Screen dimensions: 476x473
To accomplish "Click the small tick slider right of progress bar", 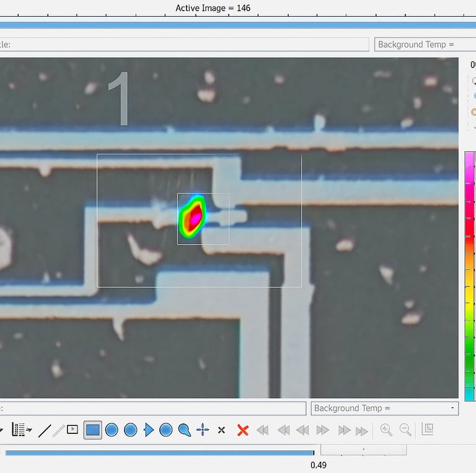I will [364, 449].
